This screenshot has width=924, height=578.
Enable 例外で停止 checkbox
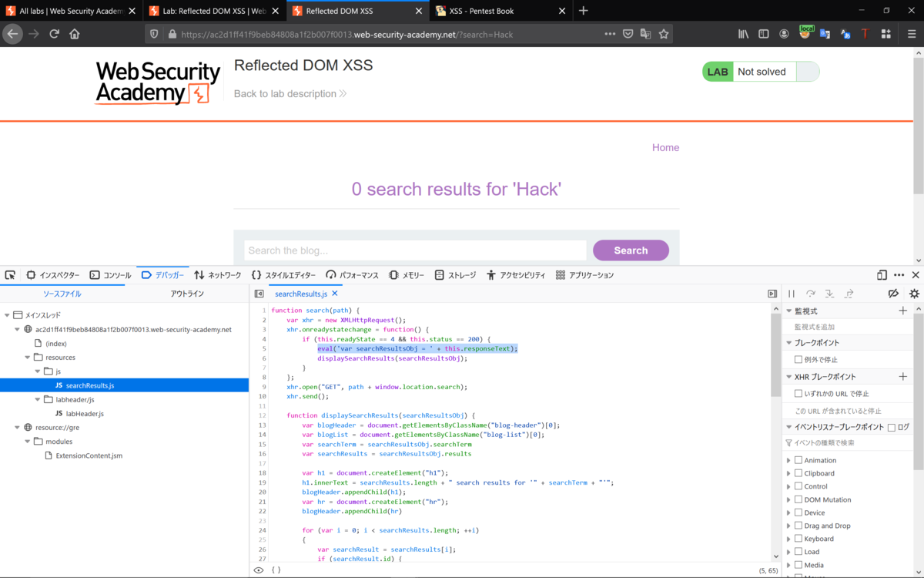pyautogui.click(x=798, y=359)
